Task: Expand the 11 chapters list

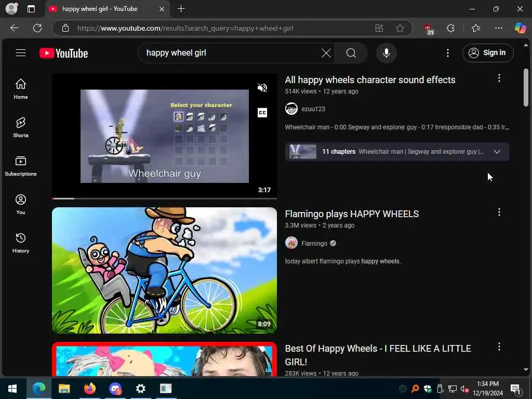Action: pos(497,152)
